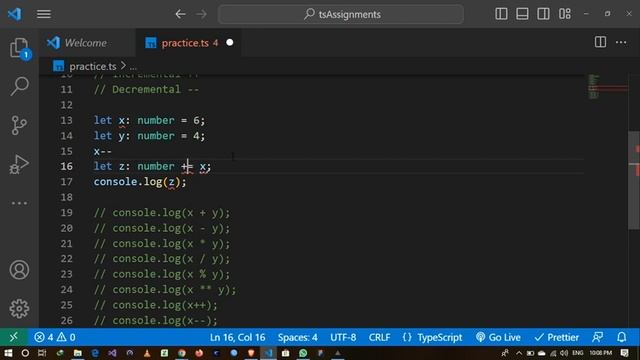
Task: Open the Accounts menu icon
Action: [x=19, y=270]
